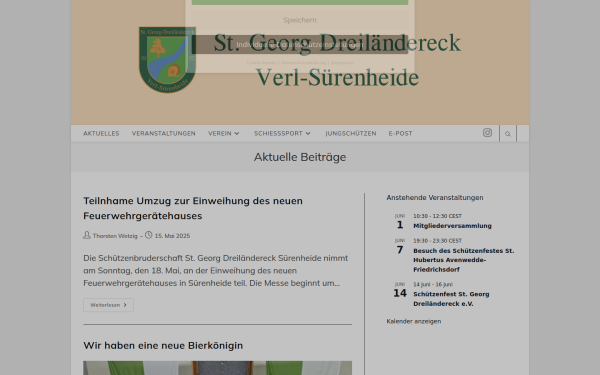600x375 pixels.
Task: Click Speichern in the cookie dialog
Action: (x=300, y=20)
